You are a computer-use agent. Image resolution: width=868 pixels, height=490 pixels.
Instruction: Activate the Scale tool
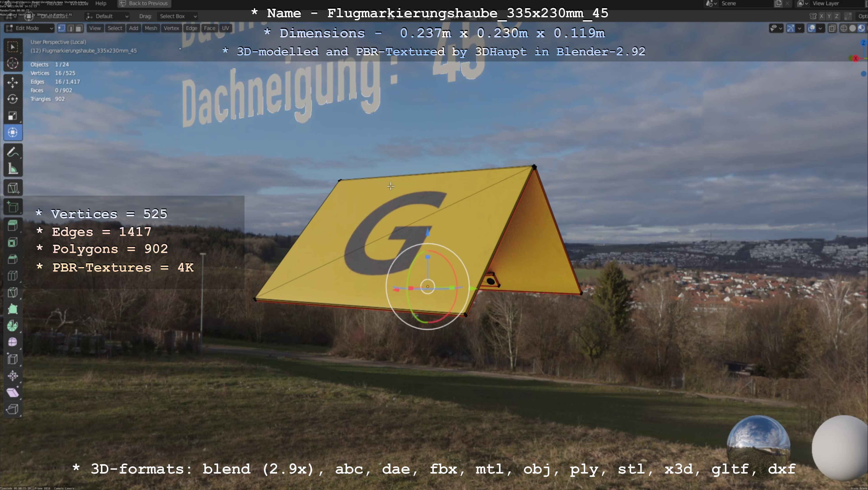(13, 116)
